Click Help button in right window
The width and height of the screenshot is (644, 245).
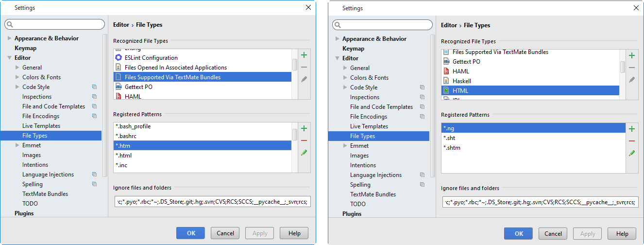pyautogui.click(x=622, y=234)
